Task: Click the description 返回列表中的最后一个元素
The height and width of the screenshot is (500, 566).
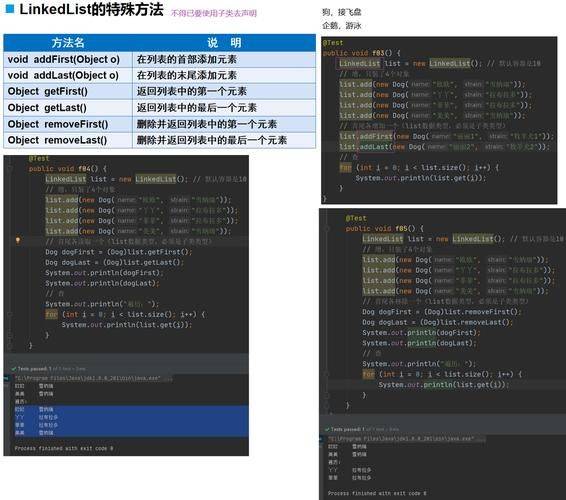Action: (x=197, y=108)
